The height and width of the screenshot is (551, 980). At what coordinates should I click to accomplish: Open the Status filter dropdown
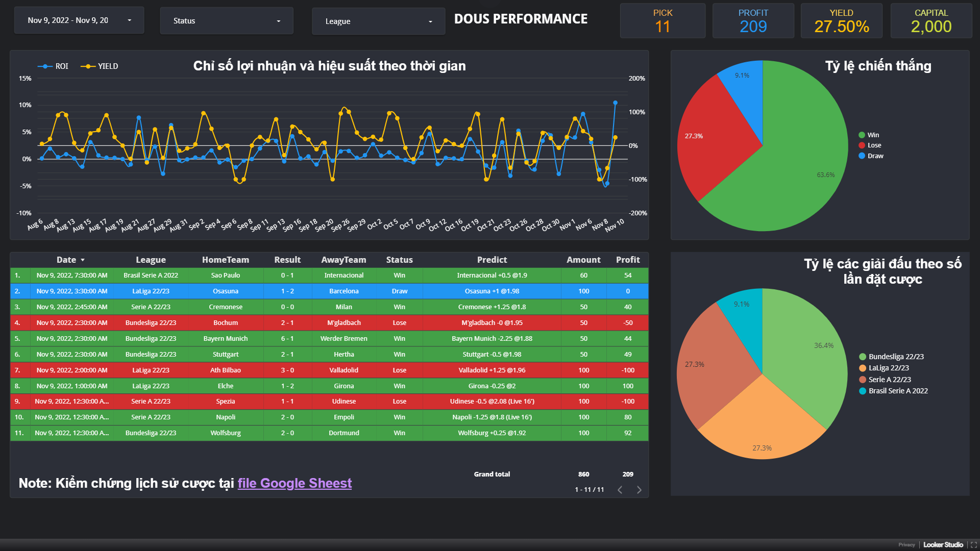point(227,21)
